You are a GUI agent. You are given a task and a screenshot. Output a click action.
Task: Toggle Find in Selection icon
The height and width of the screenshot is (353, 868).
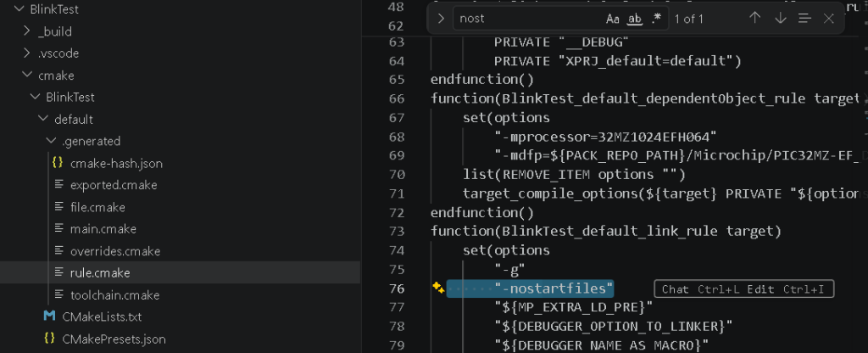coord(804,19)
